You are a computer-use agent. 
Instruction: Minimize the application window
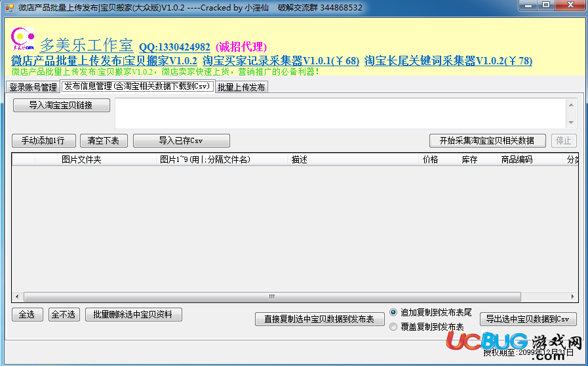pos(529,5)
